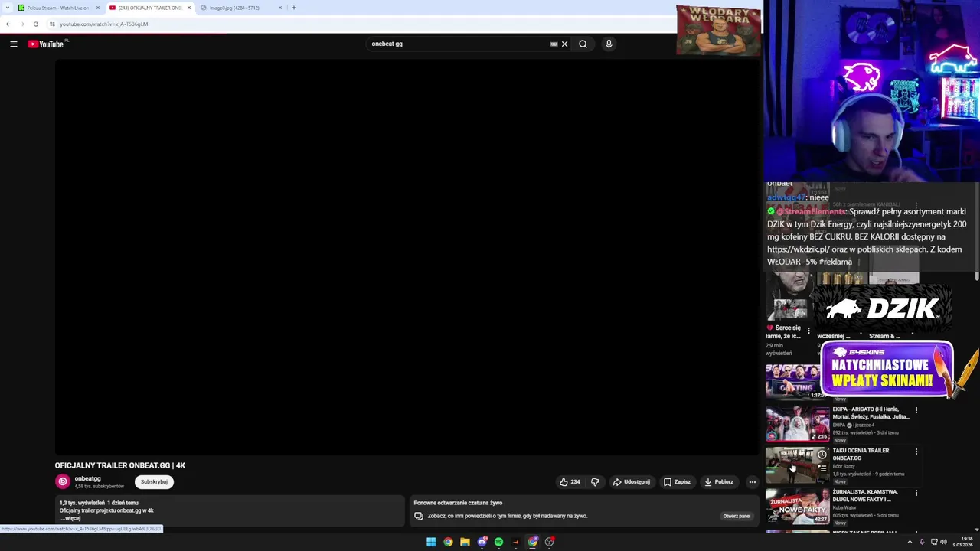Open options for Serce się łamie video
Screen dimensions: 980x551
808,331
